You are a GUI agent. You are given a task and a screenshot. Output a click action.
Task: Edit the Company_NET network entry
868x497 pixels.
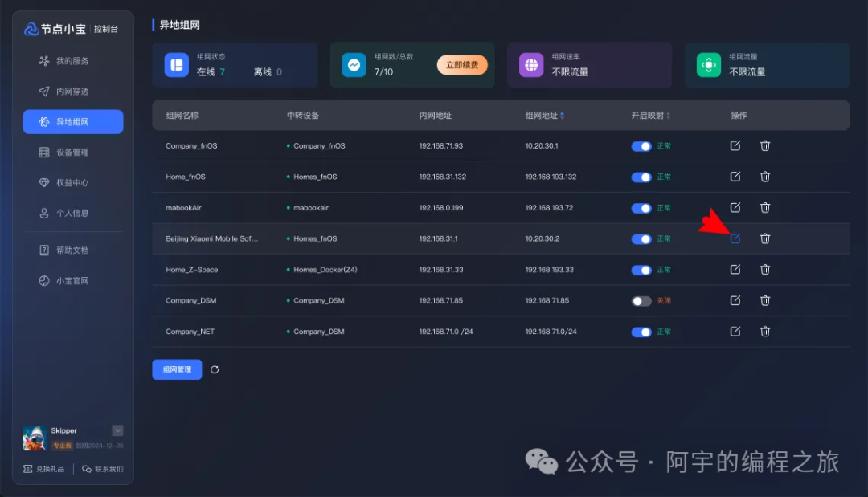tap(735, 331)
